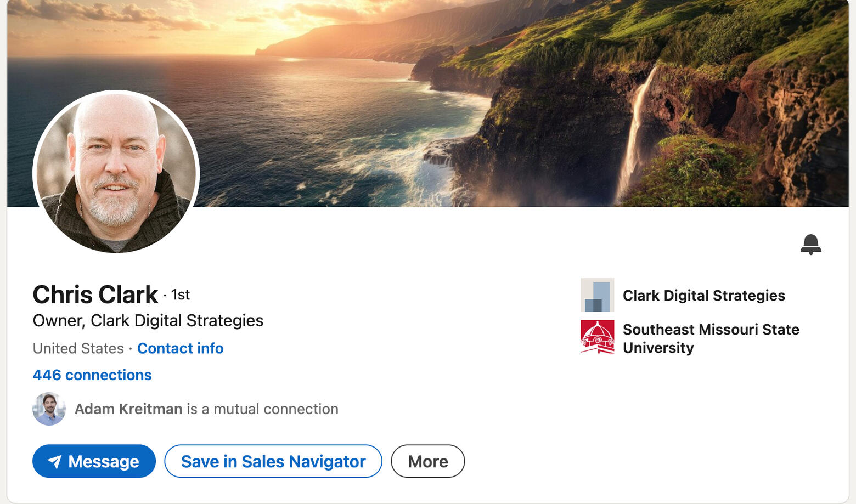Click Adam Kreitman's small avatar photo

tap(49, 409)
